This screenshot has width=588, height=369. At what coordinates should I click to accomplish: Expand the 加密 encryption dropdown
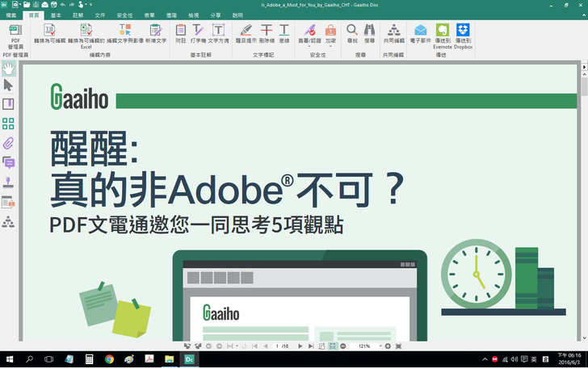tap(330, 46)
